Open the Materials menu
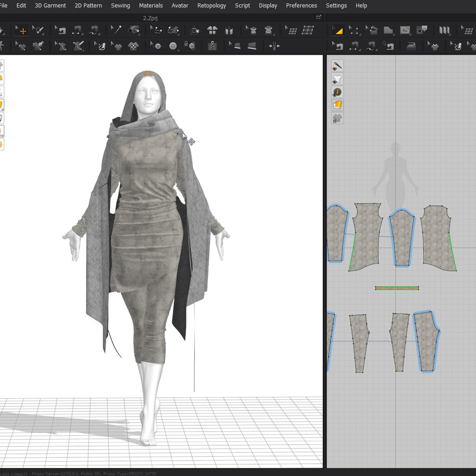 (x=151, y=6)
